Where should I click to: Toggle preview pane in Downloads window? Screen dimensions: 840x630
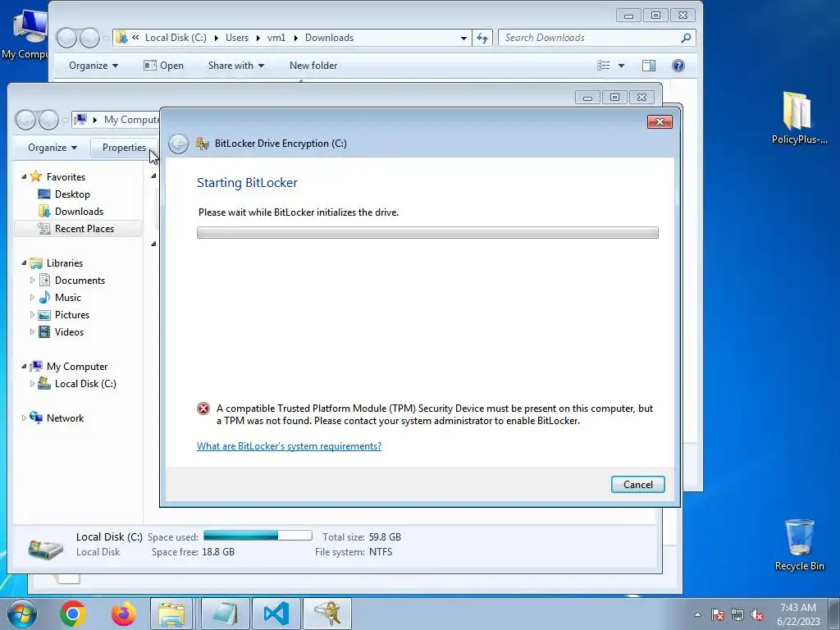coord(649,66)
